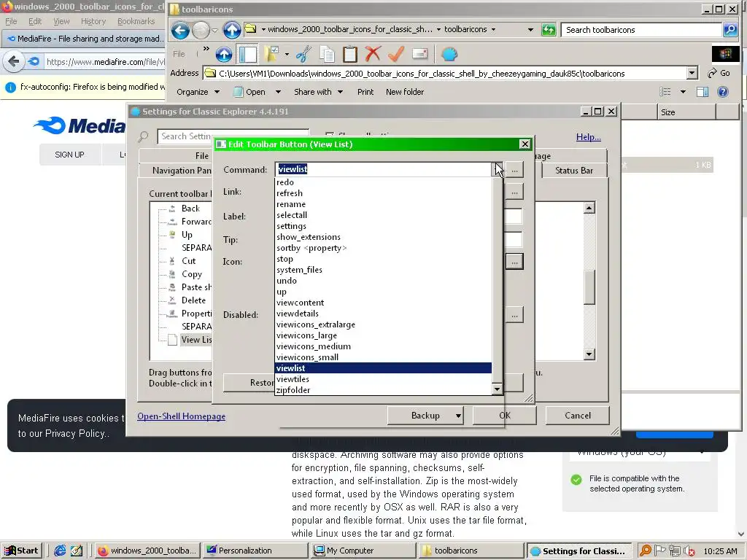The width and height of the screenshot is (747, 560).
Task: Click the Help question mark icon in Explorer
Action: (723, 92)
